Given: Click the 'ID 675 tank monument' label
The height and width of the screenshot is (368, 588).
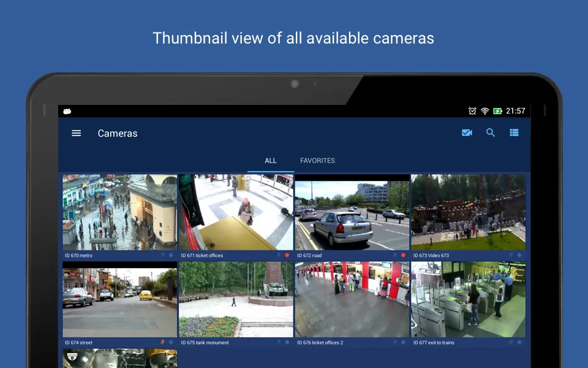Looking at the screenshot, I should (x=205, y=342).
